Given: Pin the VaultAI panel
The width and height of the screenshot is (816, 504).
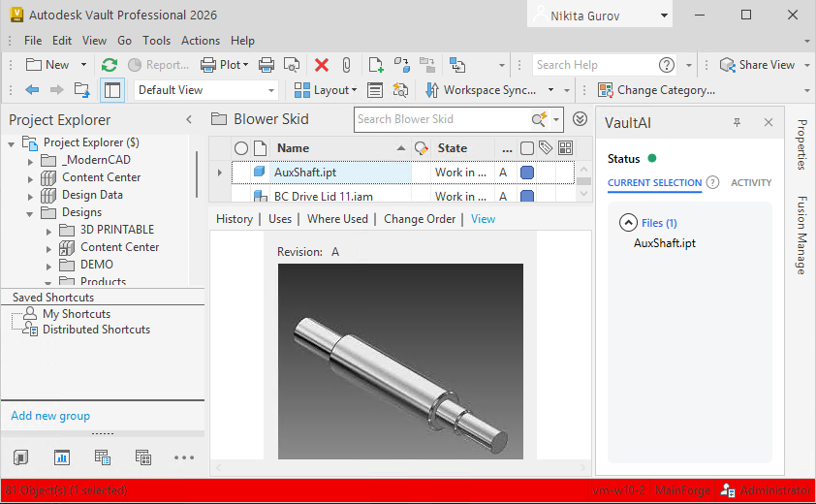Looking at the screenshot, I should (737, 122).
